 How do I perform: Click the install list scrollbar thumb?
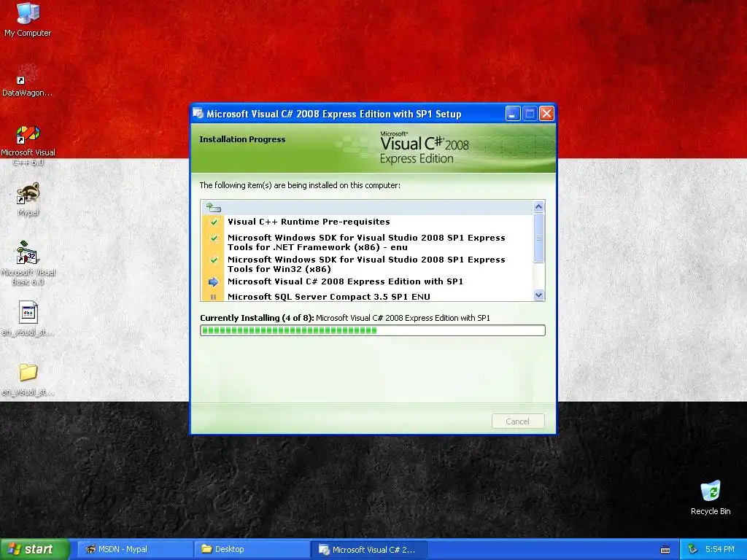(x=539, y=238)
